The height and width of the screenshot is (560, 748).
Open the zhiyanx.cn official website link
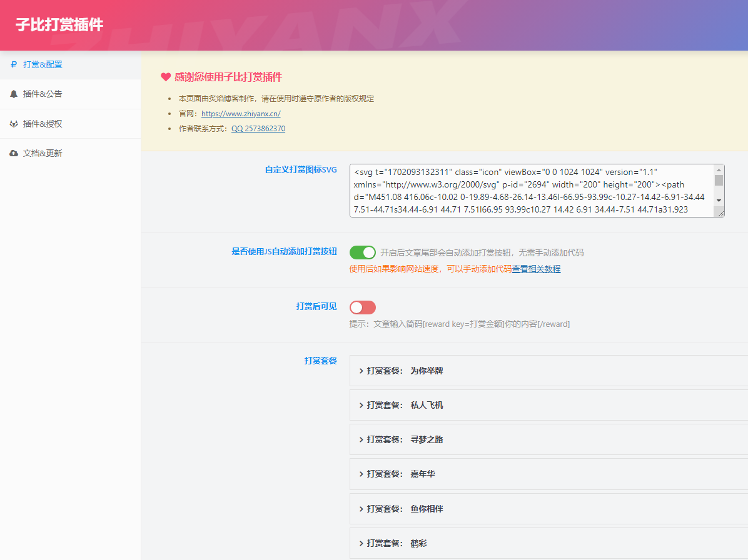(x=241, y=114)
